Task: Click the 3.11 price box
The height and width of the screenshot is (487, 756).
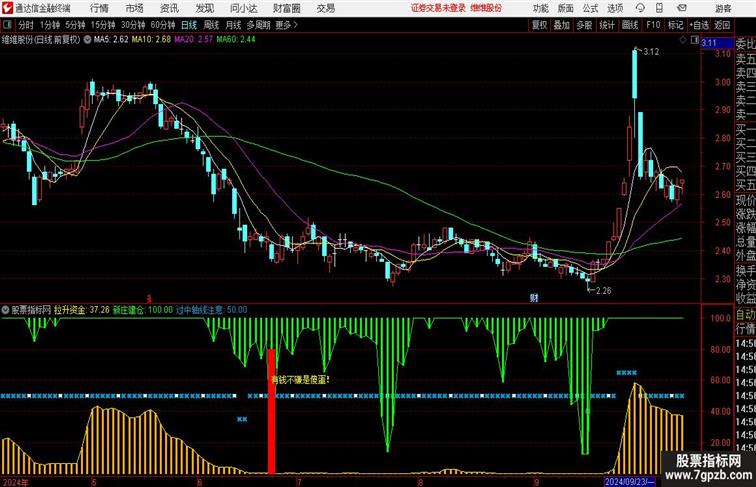Action: pos(716,43)
